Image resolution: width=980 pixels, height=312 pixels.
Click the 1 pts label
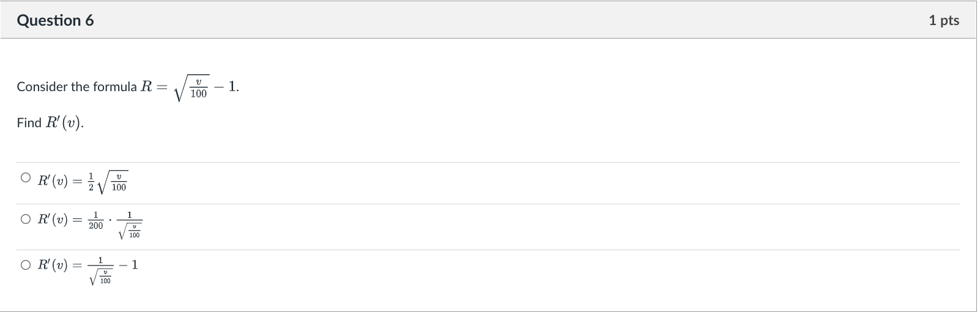point(944,20)
